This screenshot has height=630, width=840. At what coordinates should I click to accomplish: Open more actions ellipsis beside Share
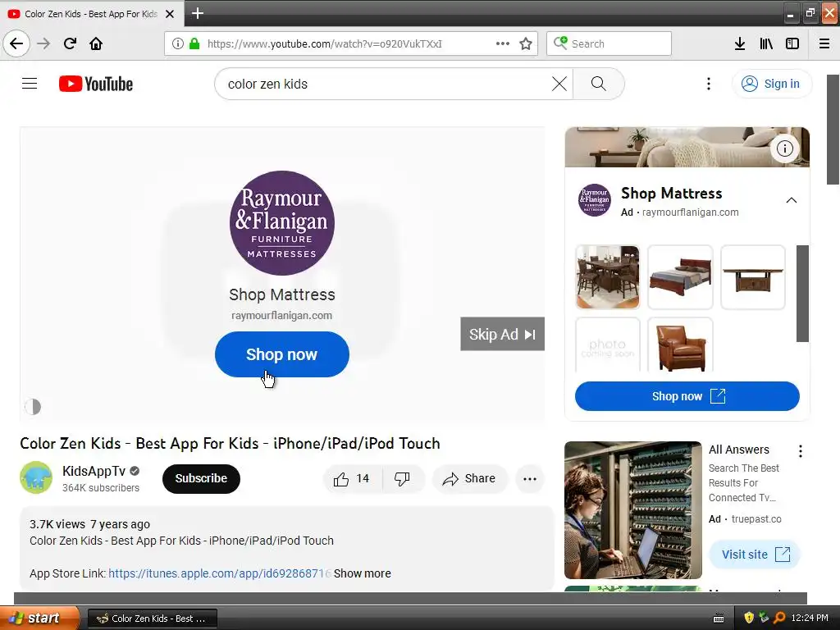tap(530, 479)
